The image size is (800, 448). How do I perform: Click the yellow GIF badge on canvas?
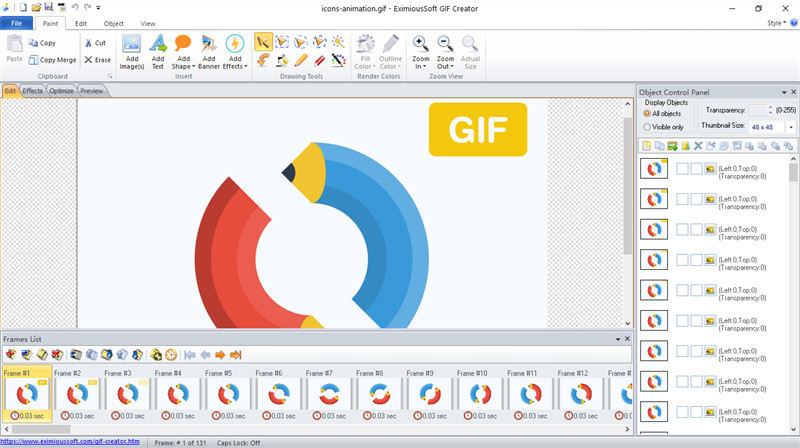click(x=478, y=129)
